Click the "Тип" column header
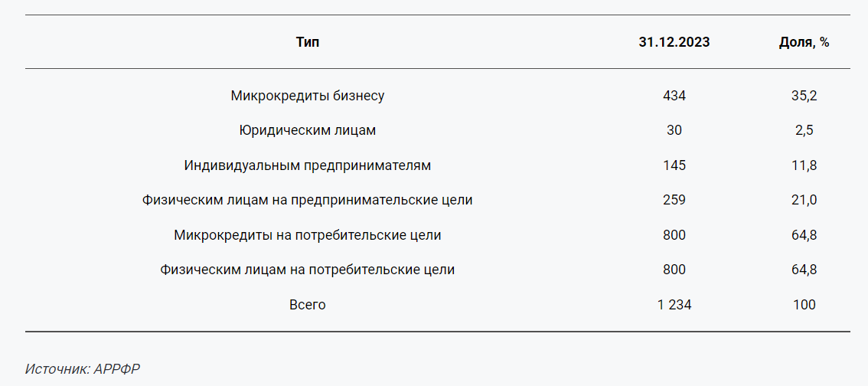The height and width of the screenshot is (386, 868). pyautogui.click(x=307, y=42)
